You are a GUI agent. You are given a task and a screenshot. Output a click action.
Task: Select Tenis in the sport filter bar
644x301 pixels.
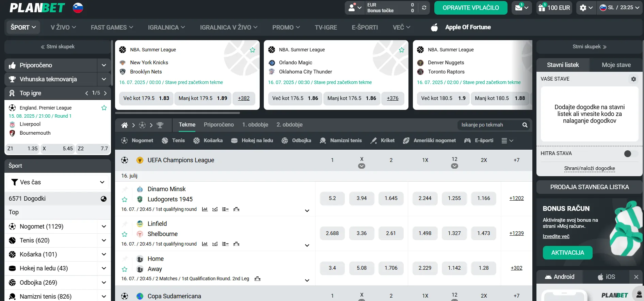pyautogui.click(x=173, y=140)
